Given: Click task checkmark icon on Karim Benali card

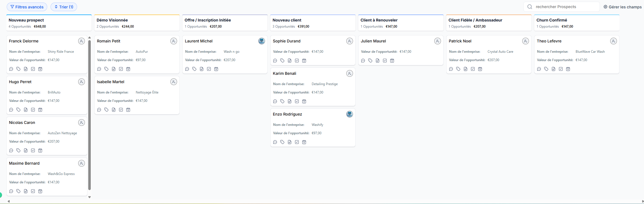Looking at the screenshot, I should point(297,101).
